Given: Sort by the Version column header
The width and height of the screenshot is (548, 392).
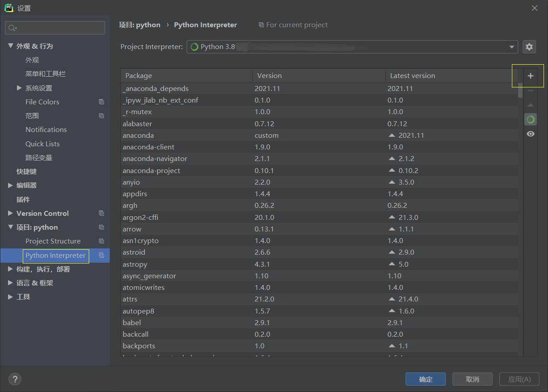Looking at the screenshot, I should coord(319,76).
